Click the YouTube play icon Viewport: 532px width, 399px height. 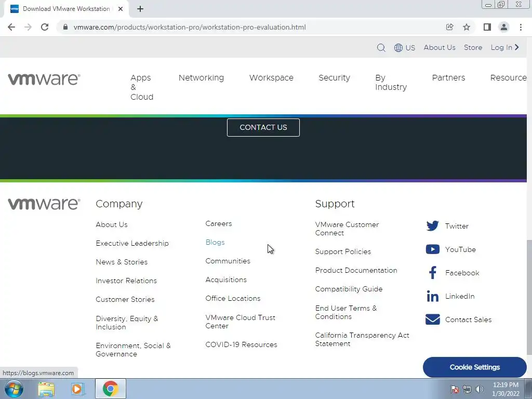[x=433, y=249]
